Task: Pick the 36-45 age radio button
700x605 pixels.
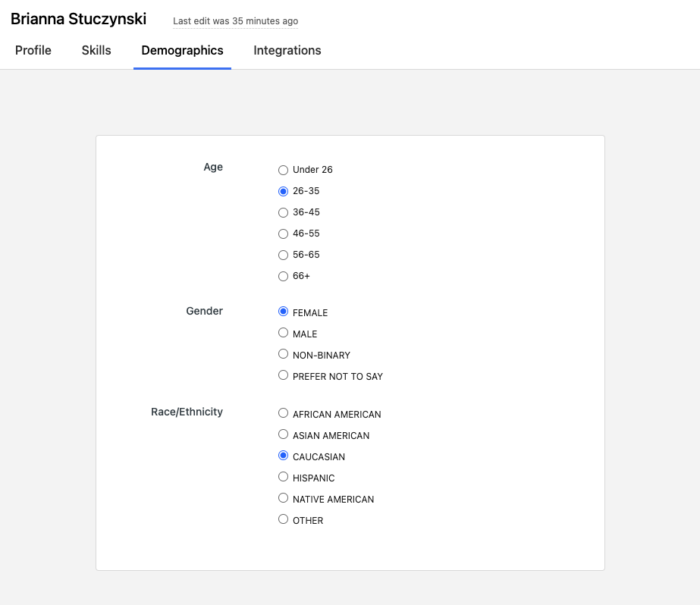Action: [x=283, y=212]
